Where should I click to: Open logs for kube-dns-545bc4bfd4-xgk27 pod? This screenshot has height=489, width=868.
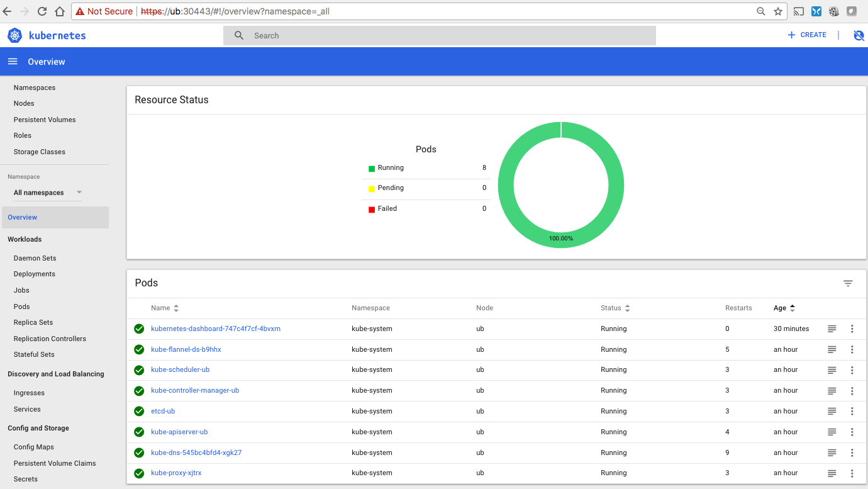pyautogui.click(x=832, y=452)
